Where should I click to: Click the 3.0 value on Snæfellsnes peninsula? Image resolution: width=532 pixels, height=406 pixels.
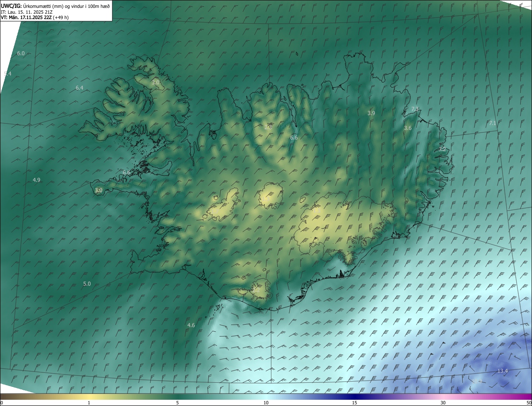click(99, 190)
